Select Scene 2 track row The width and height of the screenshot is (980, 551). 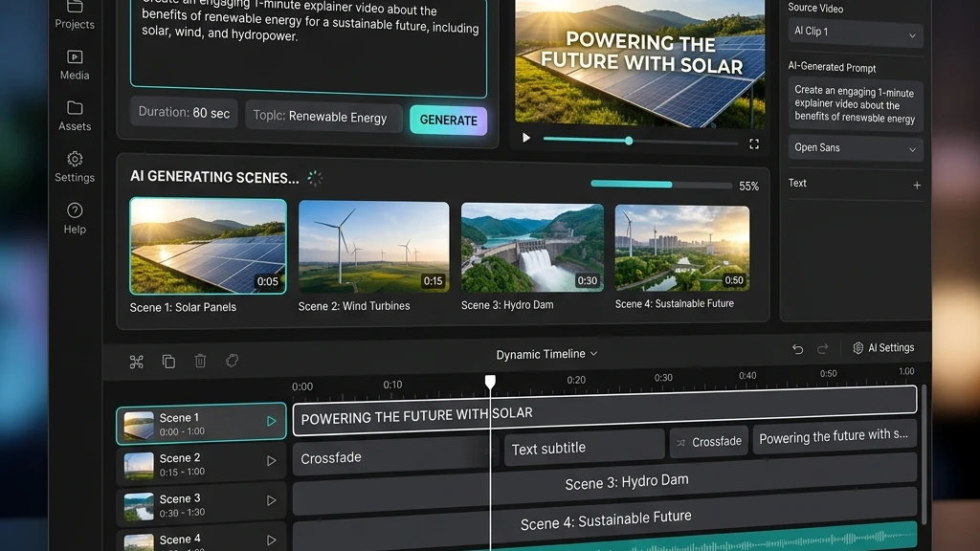pos(201,465)
